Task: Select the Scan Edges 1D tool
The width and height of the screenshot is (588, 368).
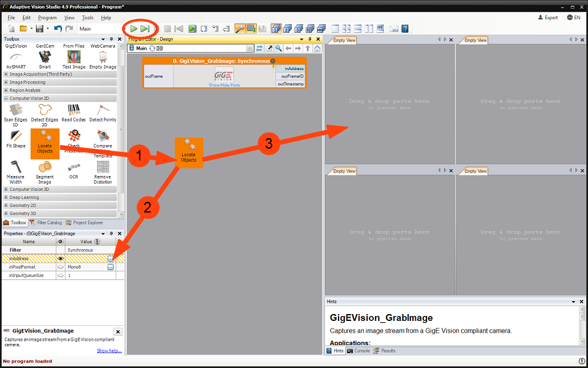Action: coord(16,112)
